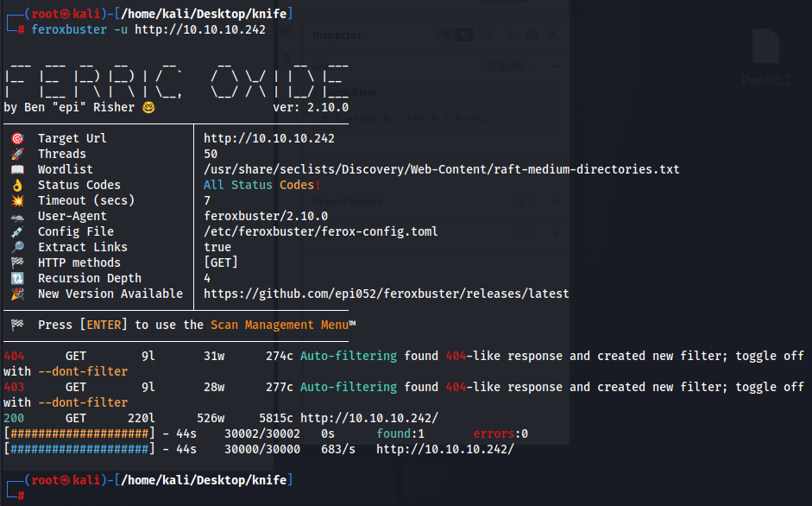Click the 274c response size
This screenshot has width=812, height=506.
[x=280, y=356]
